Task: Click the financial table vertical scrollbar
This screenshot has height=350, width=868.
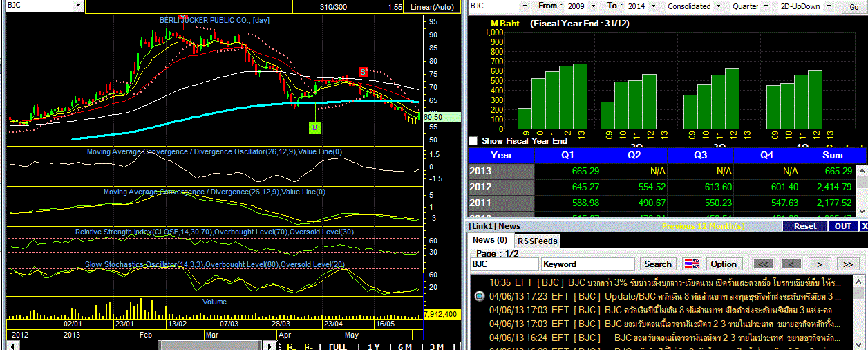Action: (x=860, y=189)
